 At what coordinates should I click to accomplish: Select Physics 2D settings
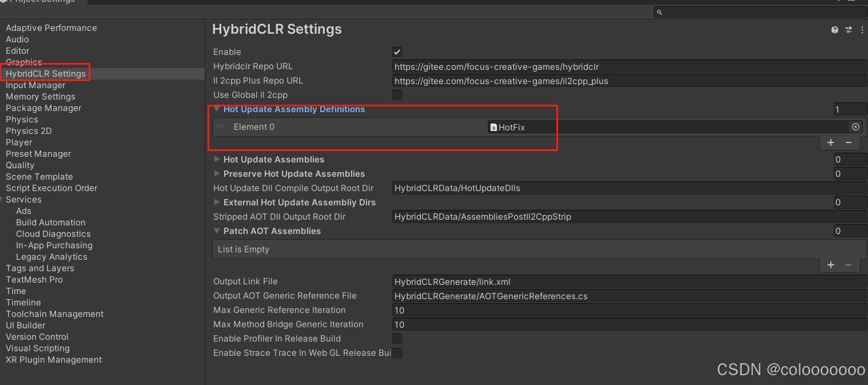coord(29,131)
